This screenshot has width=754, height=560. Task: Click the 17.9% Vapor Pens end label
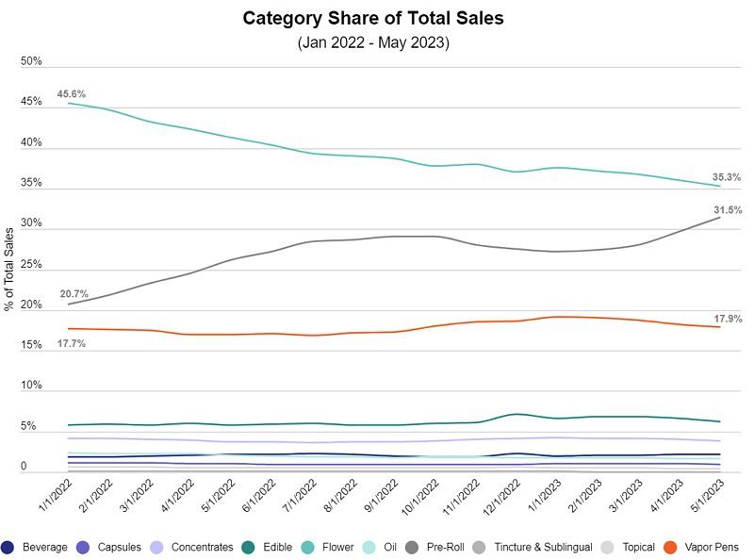tap(728, 319)
